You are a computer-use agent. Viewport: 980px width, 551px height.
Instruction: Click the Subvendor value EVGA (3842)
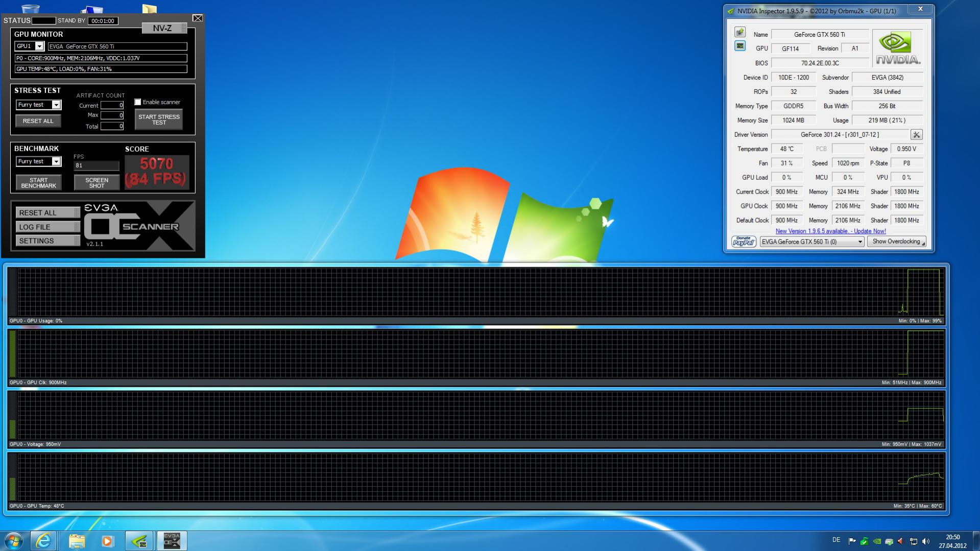tap(887, 78)
